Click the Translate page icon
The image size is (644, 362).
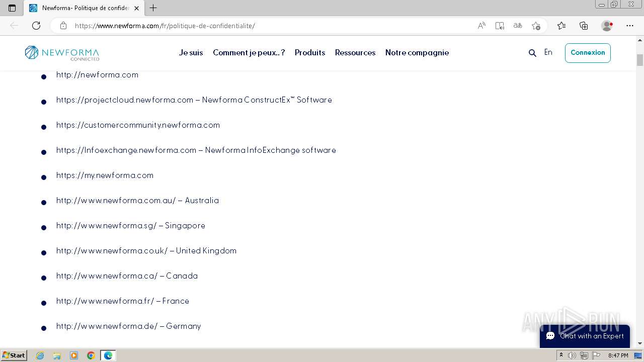coord(518,26)
